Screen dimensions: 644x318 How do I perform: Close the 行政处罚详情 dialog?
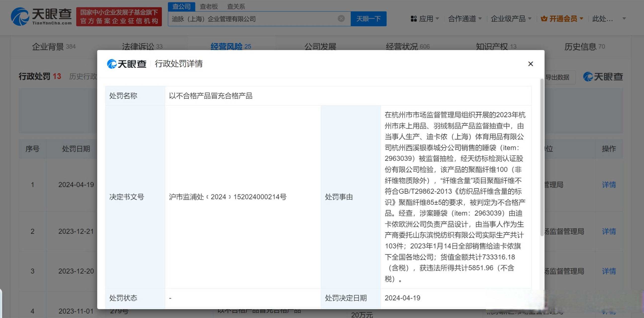[x=530, y=64]
